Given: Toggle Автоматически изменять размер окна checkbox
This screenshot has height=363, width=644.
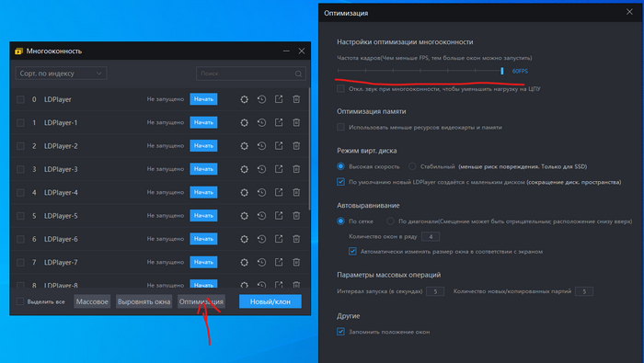Looking at the screenshot, I should click(352, 251).
